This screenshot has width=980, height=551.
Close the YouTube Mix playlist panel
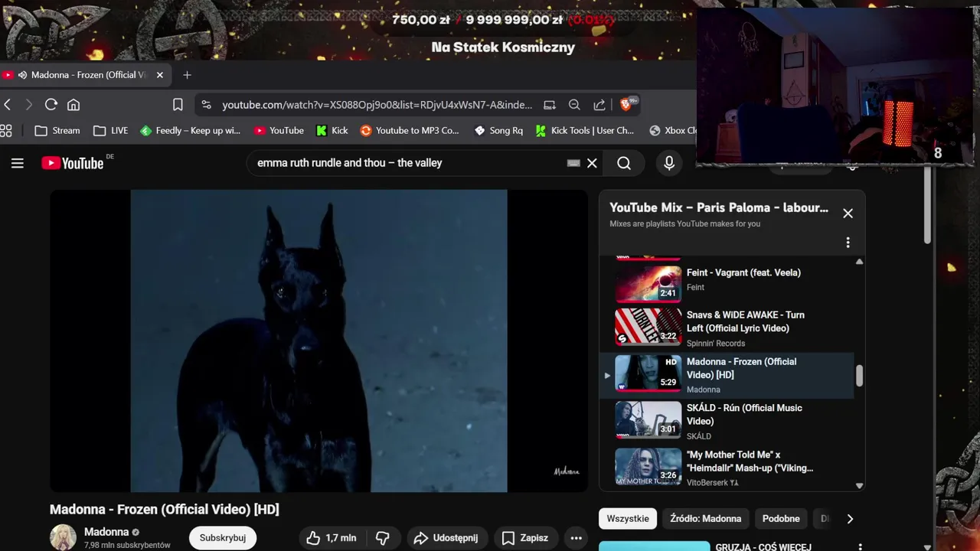tap(848, 214)
